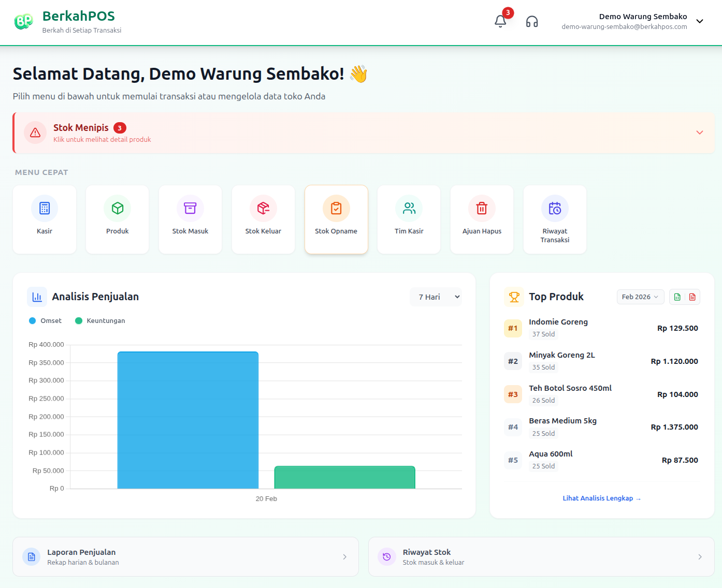Click the 20 Feb axis label
The width and height of the screenshot is (722, 588).
266,499
